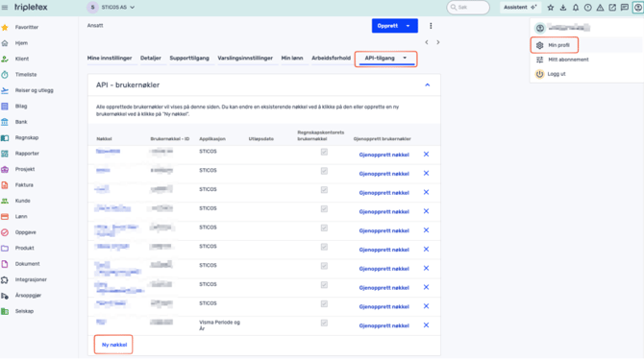Switch to Mine innstillinger tab
The image size is (644, 360).
click(x=110, y=59)
